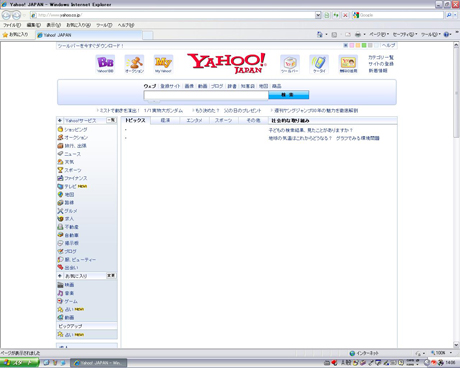Image resolution: width=460 pixels, height=368 pixels.
Task: Open the 編集 menu
Action: pos(34,25)
